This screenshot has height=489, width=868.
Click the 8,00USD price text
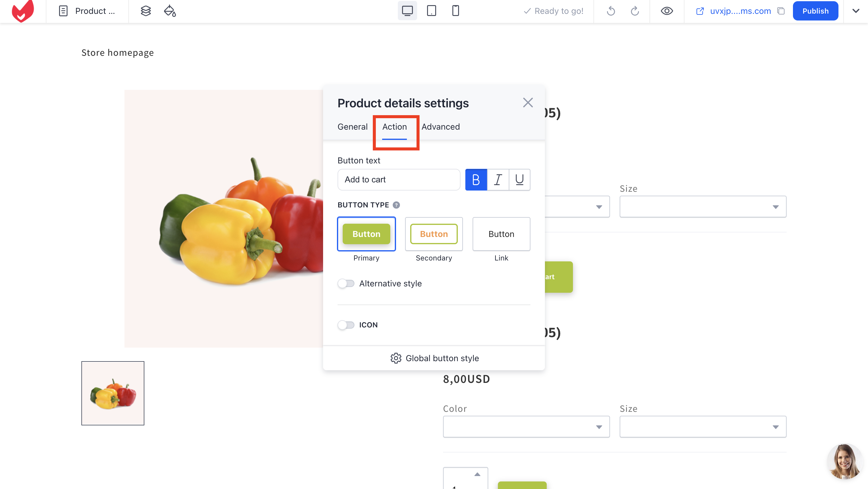tap(466, 379)
